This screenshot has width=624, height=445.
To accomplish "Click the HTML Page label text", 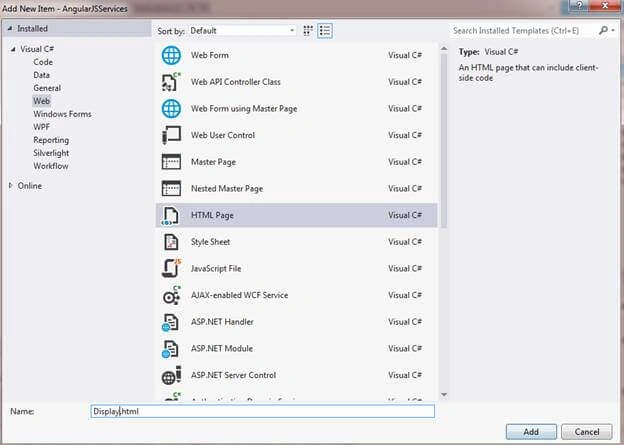I will pyautogui.click(x=212, y=215).
